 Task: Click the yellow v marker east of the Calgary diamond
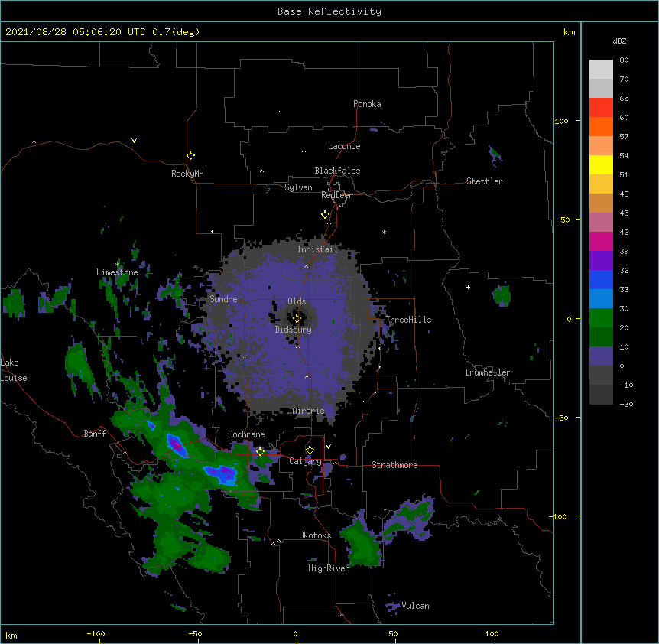click(328, 447)
